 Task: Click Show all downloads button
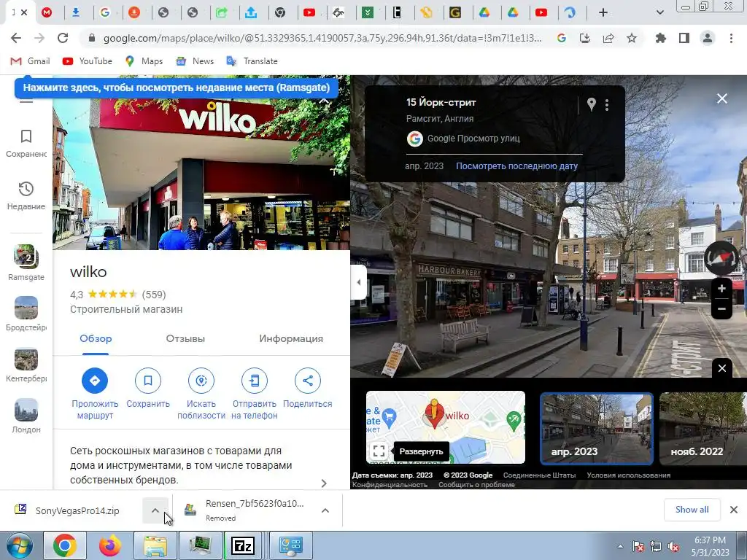click(692, 510)
